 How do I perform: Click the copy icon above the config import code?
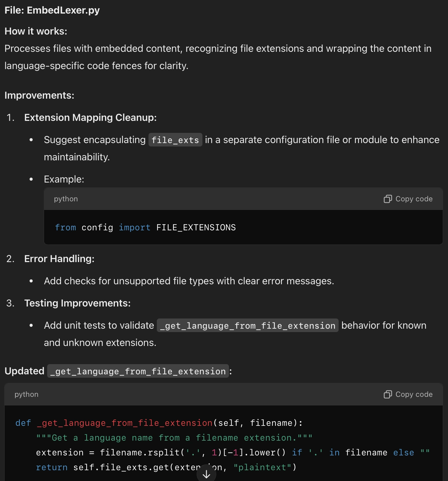(388, 199)
